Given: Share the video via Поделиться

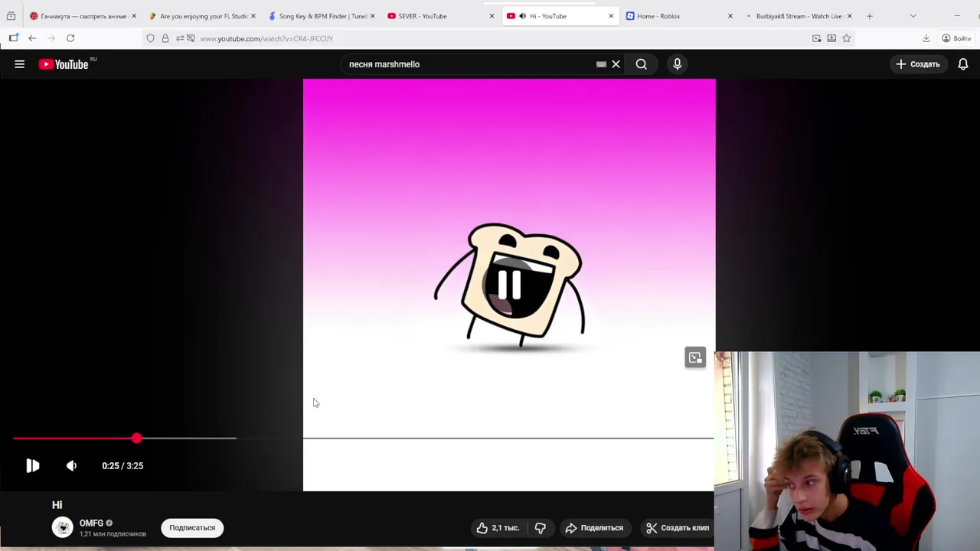Looking at the screenshot, I should 594,527.
